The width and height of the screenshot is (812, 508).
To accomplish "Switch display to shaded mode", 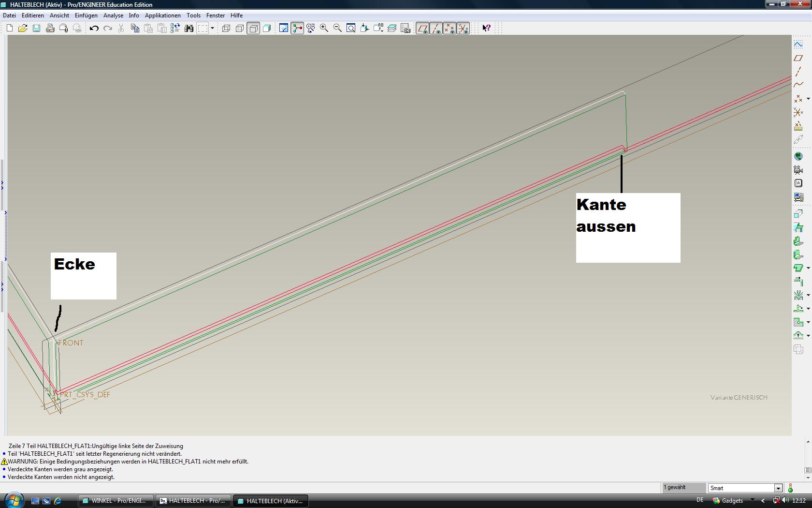I will (266, 28).
